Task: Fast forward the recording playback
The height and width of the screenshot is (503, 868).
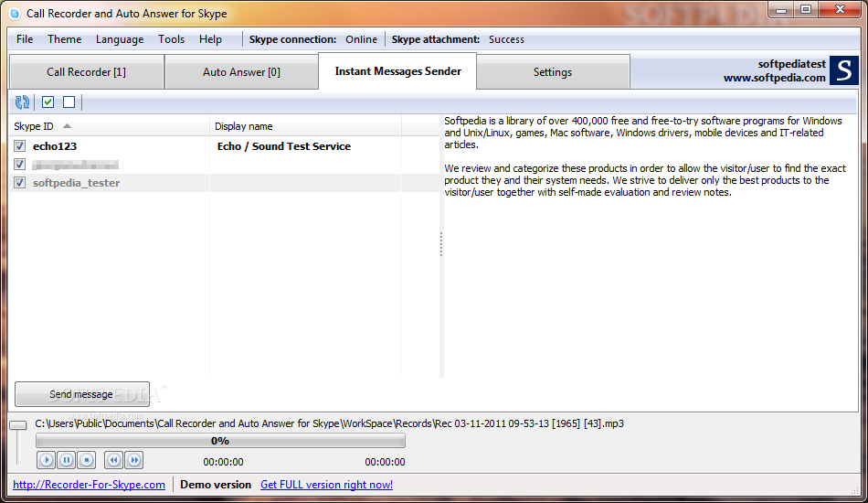Action: (x=134, y=460)
